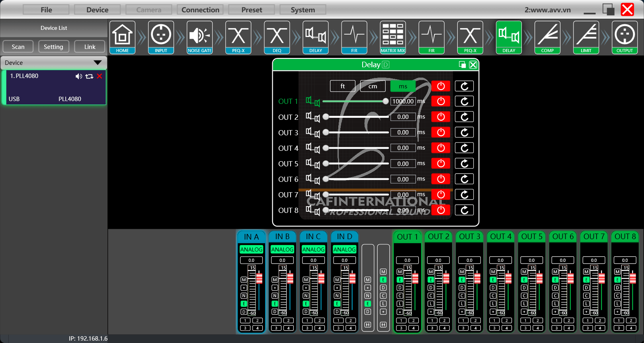Screen dimensions: 644x343
Task: Open the Connection menu
Action: 200,10
